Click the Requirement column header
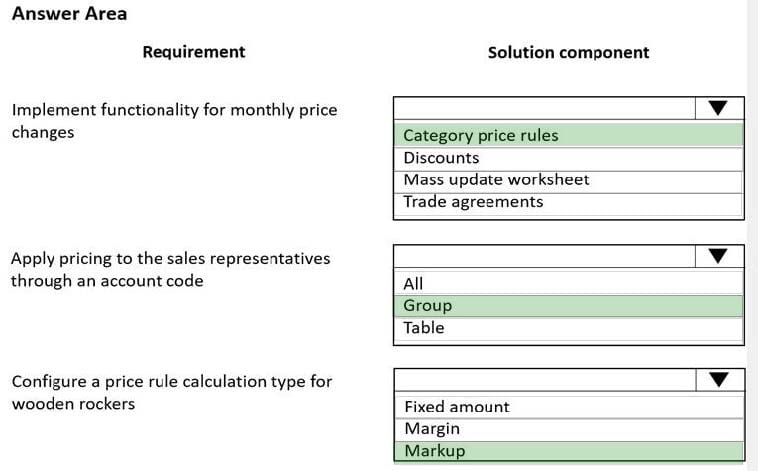 coord(194,52)
